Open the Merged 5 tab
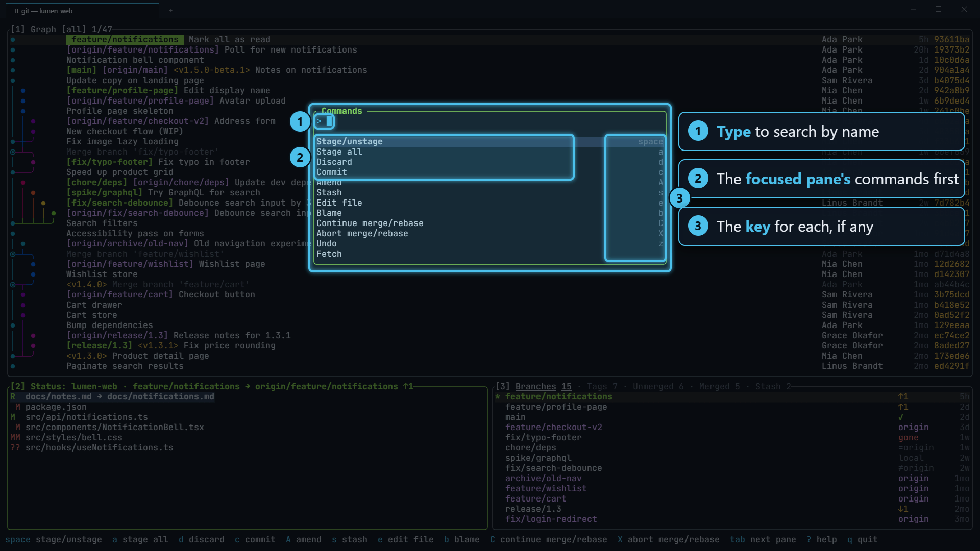 click(x=719, y=387)
